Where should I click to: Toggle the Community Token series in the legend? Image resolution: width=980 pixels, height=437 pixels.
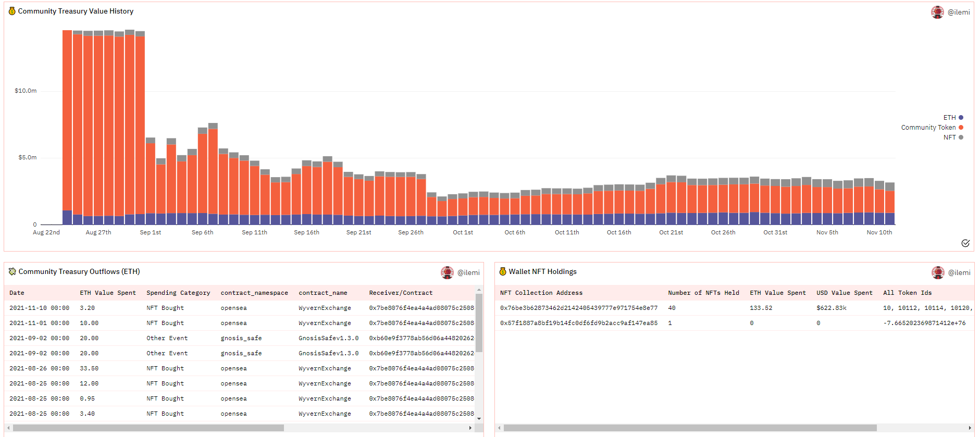(932, 128)
